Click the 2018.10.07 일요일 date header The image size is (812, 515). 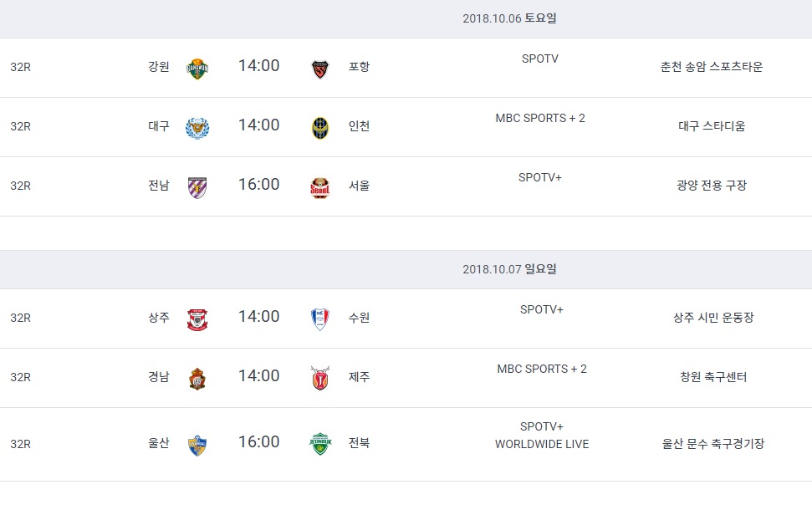tap(509, 269)
